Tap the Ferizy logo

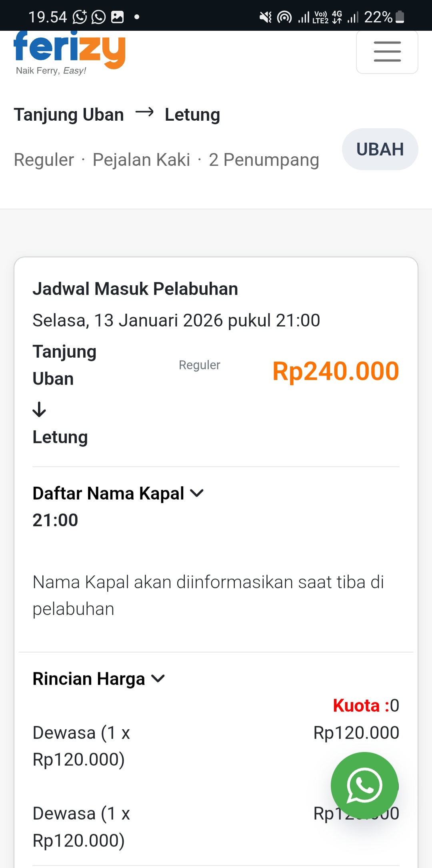(x=70, y=51)
